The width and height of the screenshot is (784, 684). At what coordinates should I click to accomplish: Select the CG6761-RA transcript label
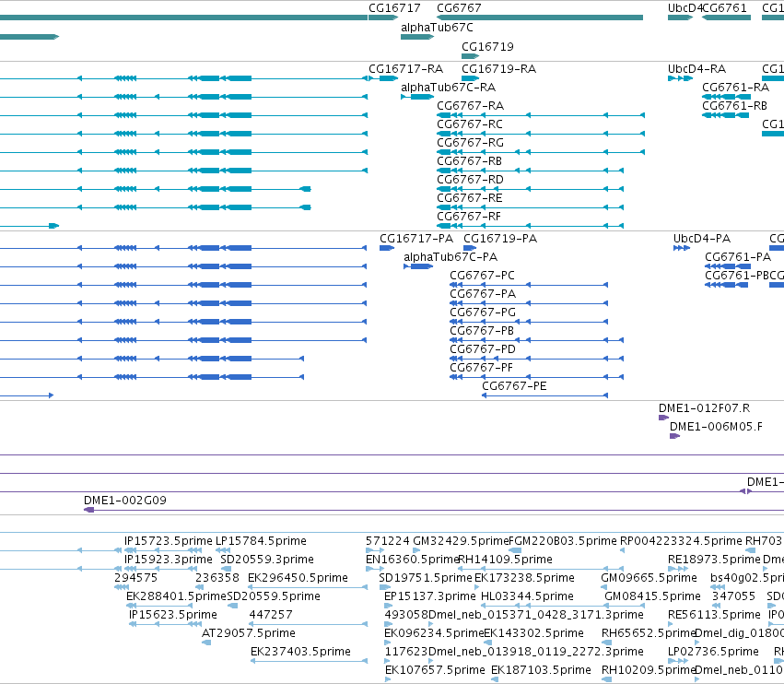[735, 87]
